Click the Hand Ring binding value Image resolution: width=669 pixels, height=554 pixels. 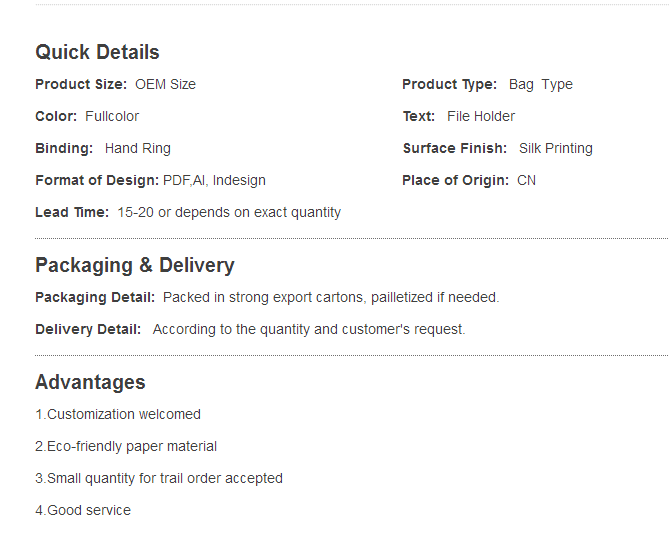137,149
